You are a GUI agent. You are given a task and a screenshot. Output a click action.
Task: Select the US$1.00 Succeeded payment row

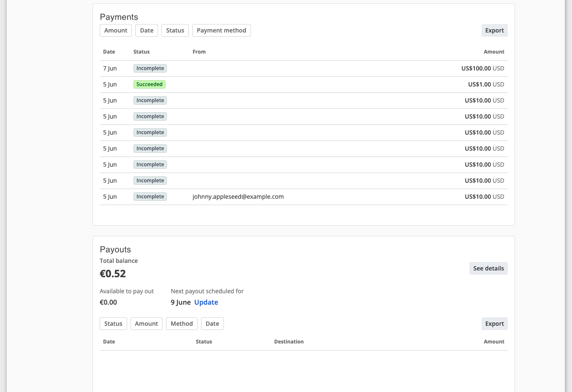click(303, 84)
